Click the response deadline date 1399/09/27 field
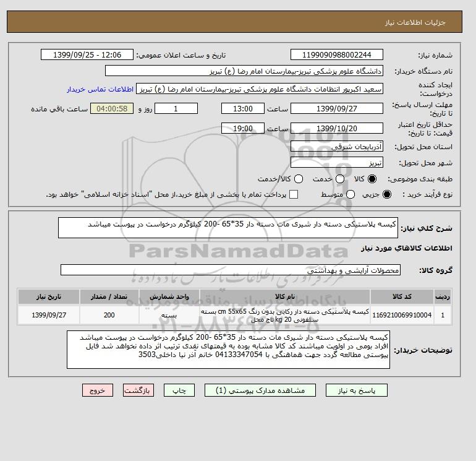Viewport: 476px width, 461px height. click(337, 108)
